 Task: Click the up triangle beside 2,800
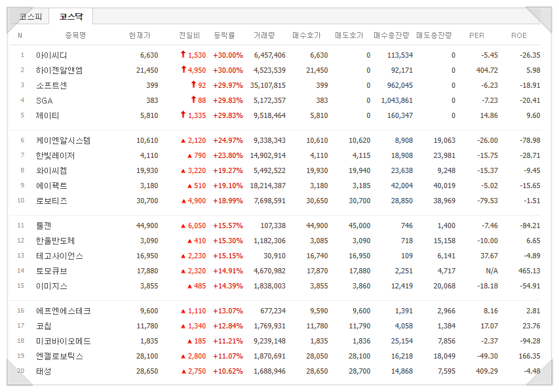click(x=183, y=357)
